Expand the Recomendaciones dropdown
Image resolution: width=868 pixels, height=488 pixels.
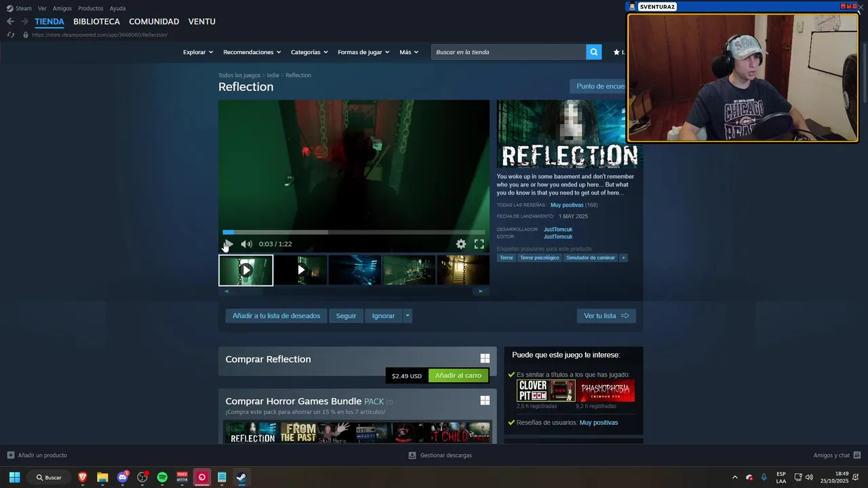pos(252,52)
